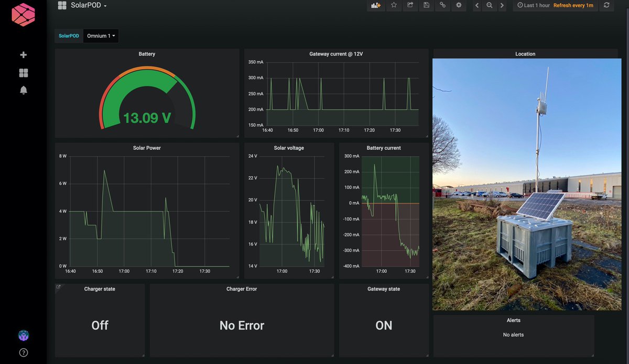Open the Gateway state panel title

384,289
